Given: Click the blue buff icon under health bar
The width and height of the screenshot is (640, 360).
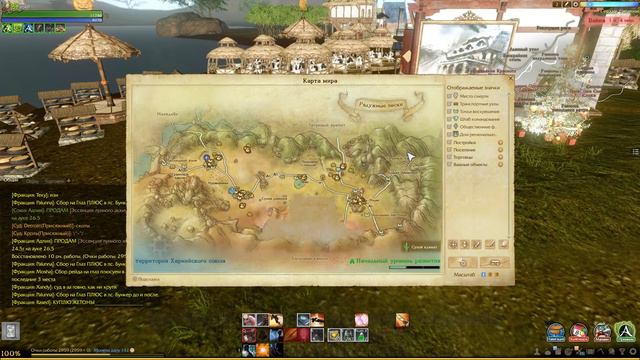Looking at the screenshot, I should tap(28, 28).
